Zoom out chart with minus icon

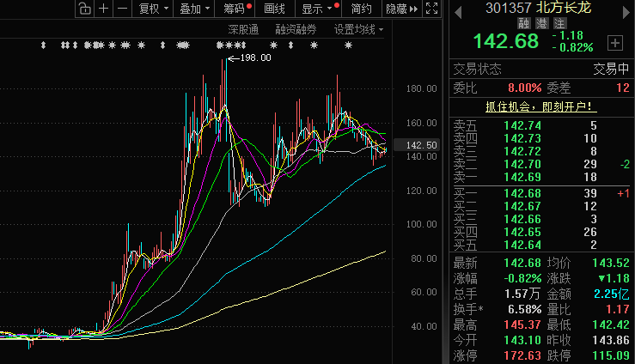[x=123, y=9]
